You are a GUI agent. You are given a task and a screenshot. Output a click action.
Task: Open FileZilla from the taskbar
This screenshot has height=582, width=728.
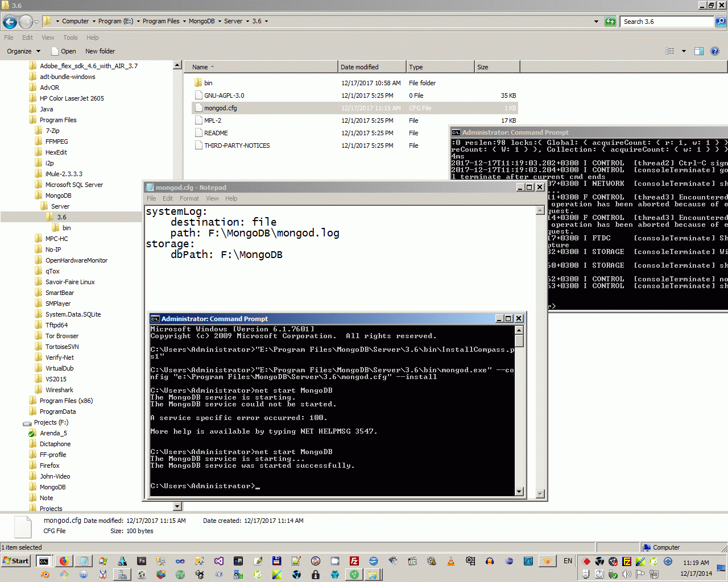point(354,561)
